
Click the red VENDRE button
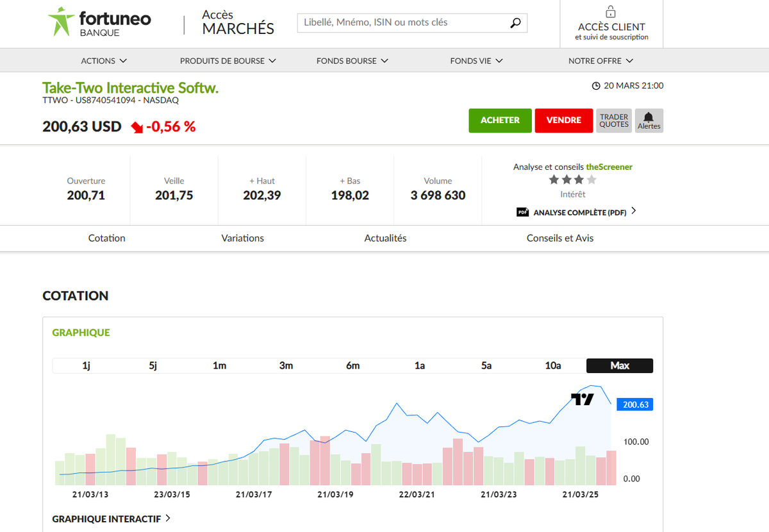coord(564,121)
